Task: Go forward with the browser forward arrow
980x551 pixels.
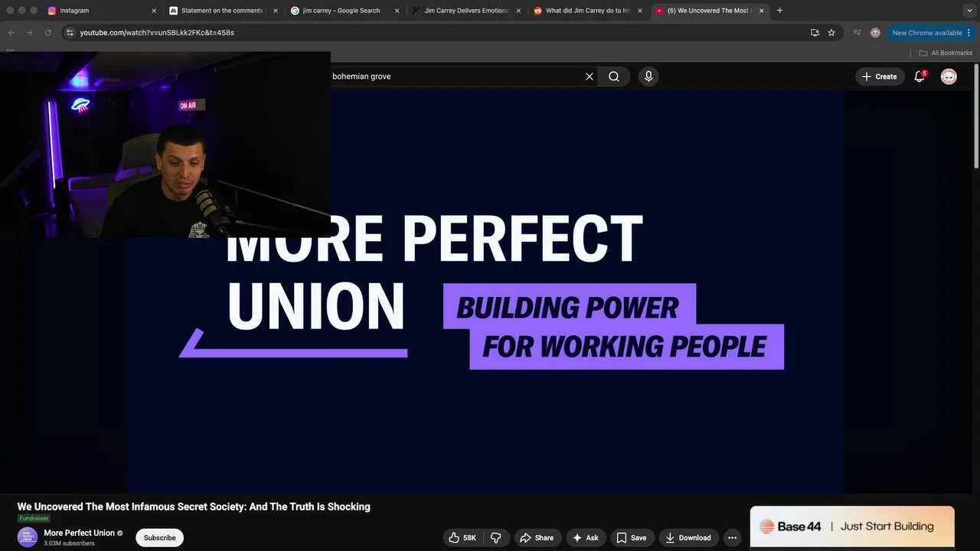Action: [29, 33]
